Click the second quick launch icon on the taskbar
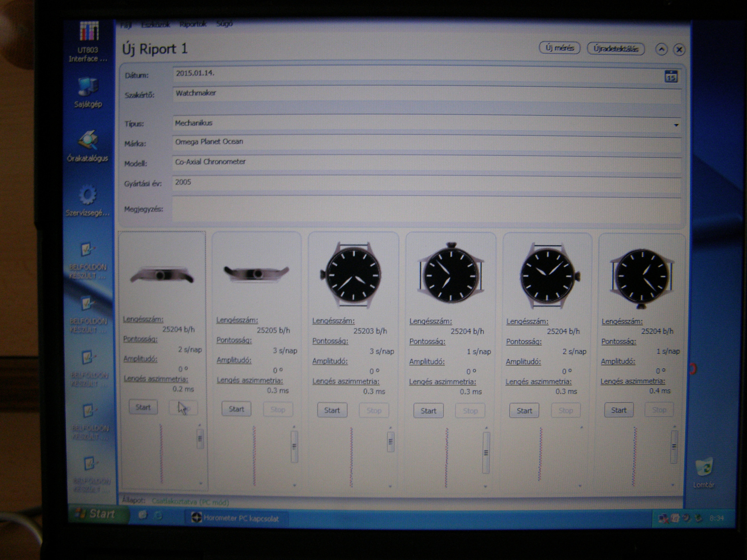 (x=158, y=515)
